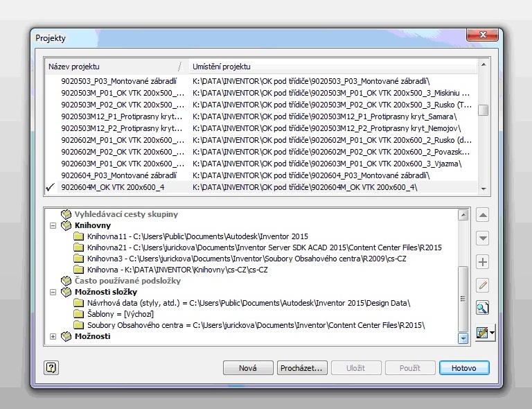Click Knihovna3 R2009 cs-CZ path

[x=247, y=259]
